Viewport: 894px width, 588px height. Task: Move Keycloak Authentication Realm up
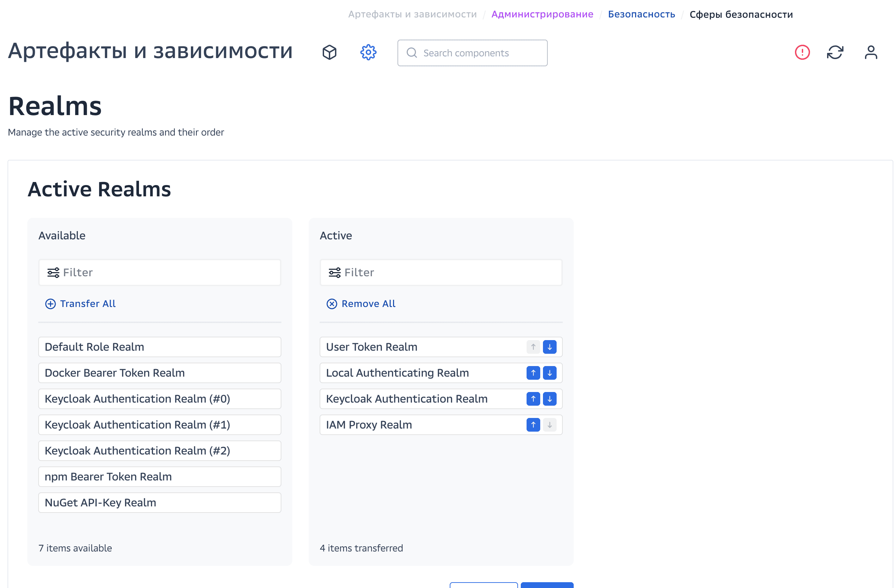pyautogui.click(x=533, y=398)
